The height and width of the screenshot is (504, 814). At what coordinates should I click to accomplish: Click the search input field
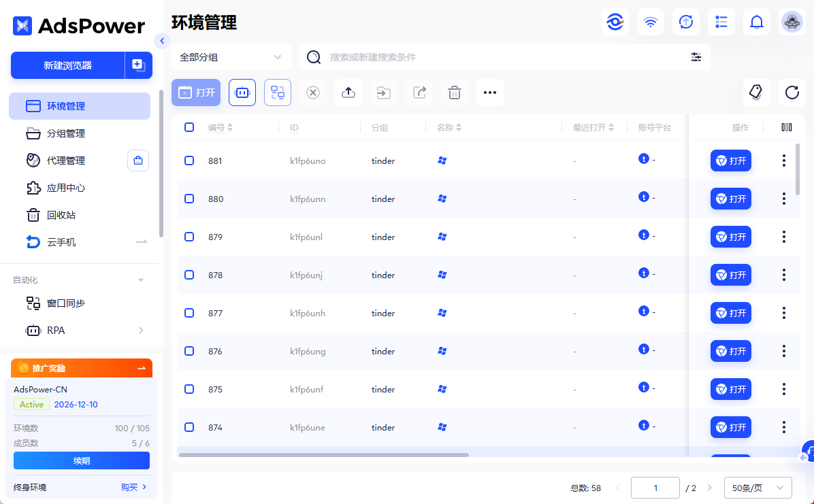click(x=504, y=57)
